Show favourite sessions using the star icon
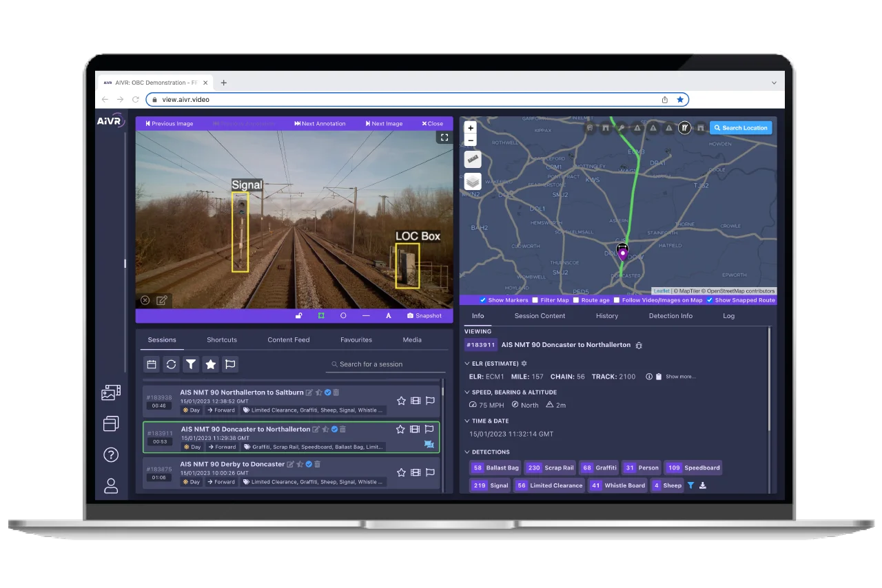Viewport: 882px width, 588px height. pos(211,364)
